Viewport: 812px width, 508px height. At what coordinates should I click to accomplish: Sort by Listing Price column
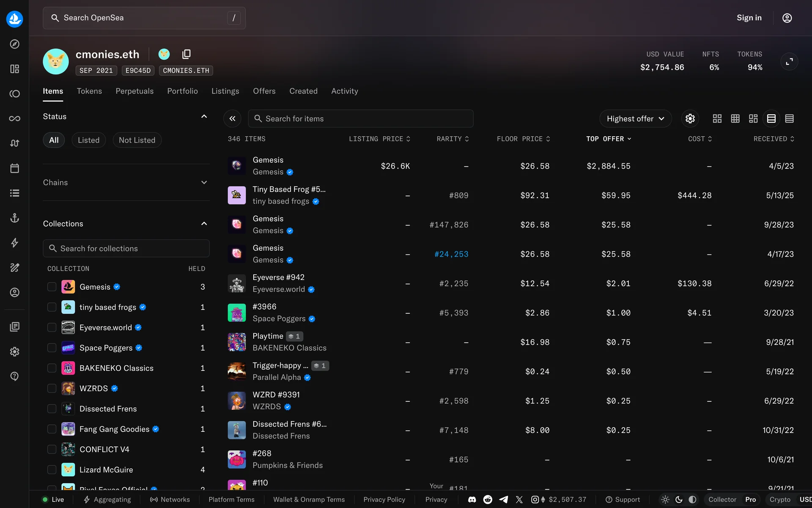tap(379, 139)
